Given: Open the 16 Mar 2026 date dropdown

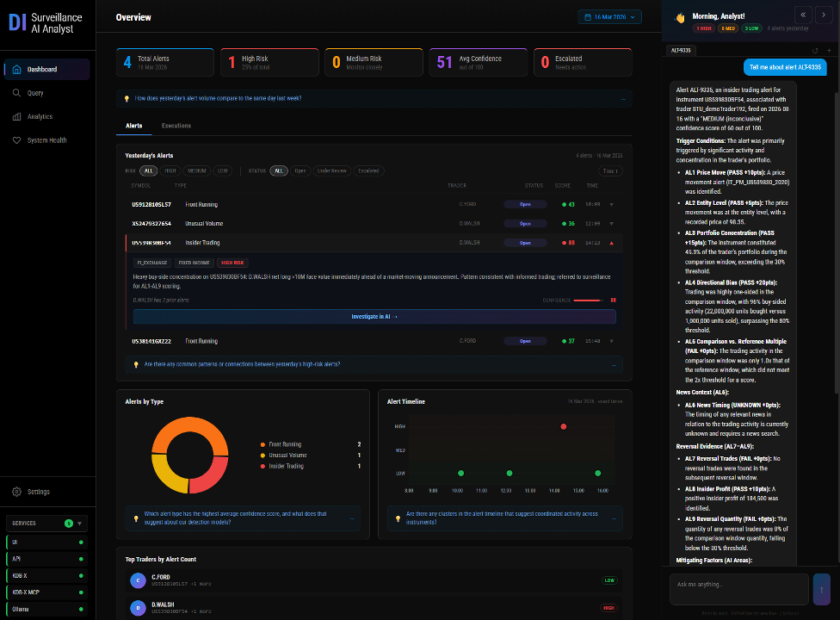Looking at the screenshot, I should [610, 16].
